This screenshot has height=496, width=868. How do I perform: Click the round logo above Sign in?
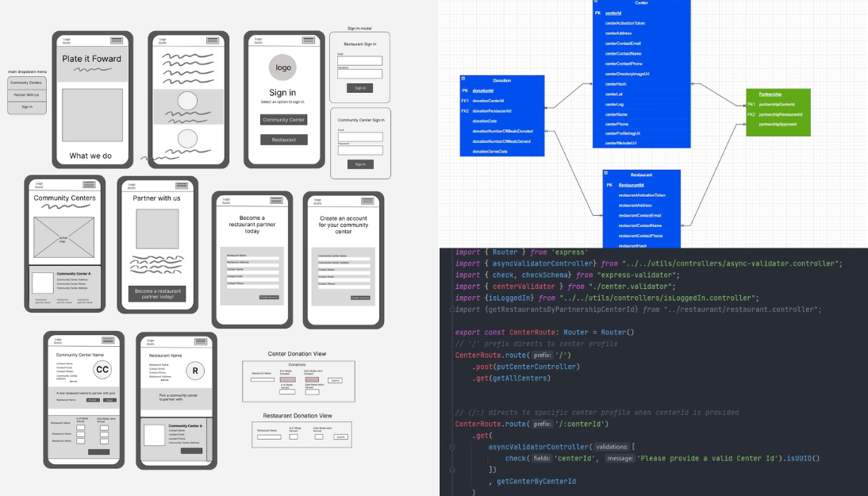pos(283,67)
